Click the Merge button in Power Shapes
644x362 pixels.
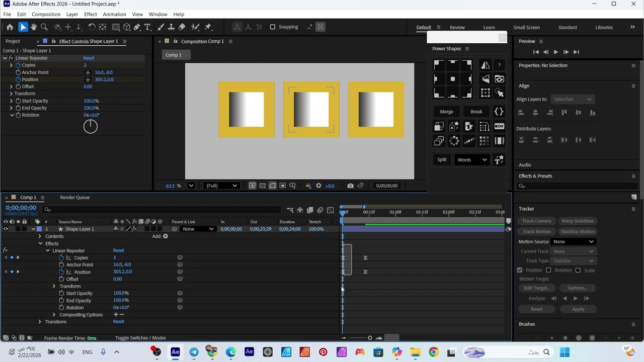click(446, 112)
